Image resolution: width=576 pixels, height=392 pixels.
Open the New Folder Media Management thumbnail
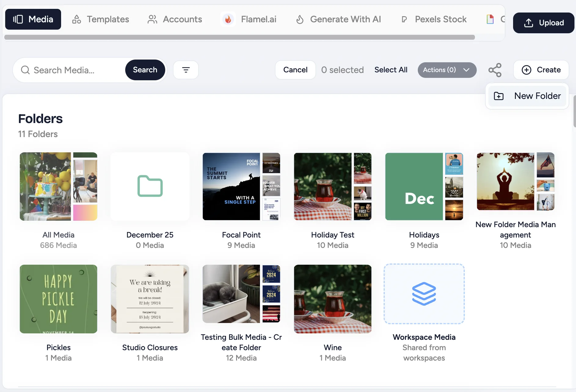click(x=516, y=181)
